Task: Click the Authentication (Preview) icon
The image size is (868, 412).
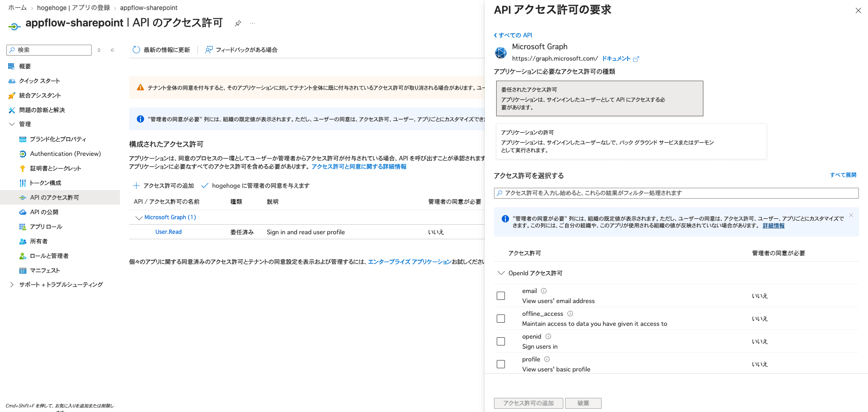Action: click(x=22, y=154)
